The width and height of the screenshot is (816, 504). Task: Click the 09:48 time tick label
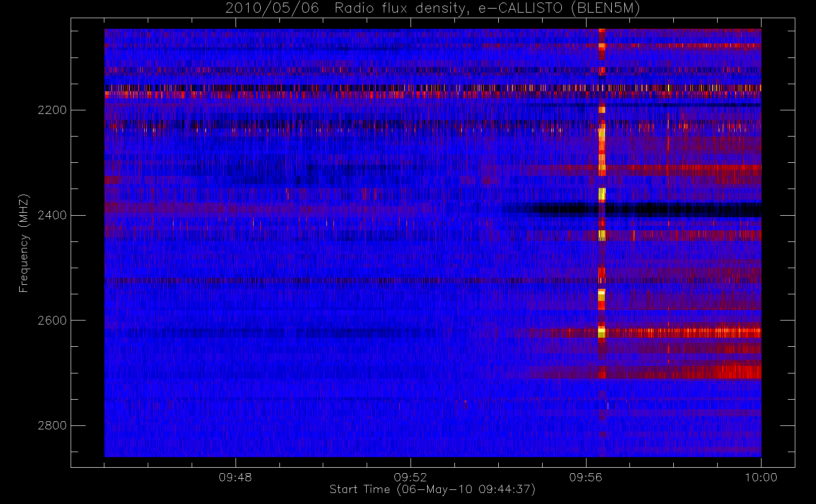[x=235, y=477]
